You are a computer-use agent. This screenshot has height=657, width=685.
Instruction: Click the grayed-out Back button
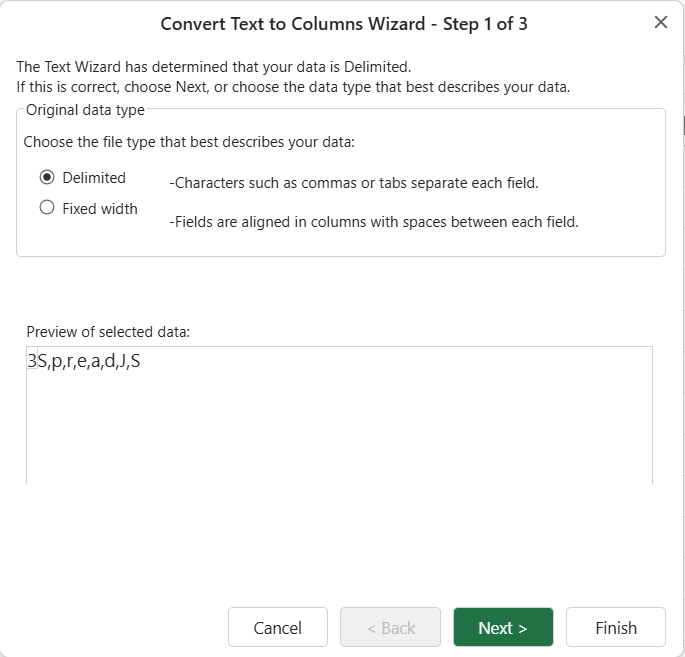pyautogui.click(x=391, y=627)
